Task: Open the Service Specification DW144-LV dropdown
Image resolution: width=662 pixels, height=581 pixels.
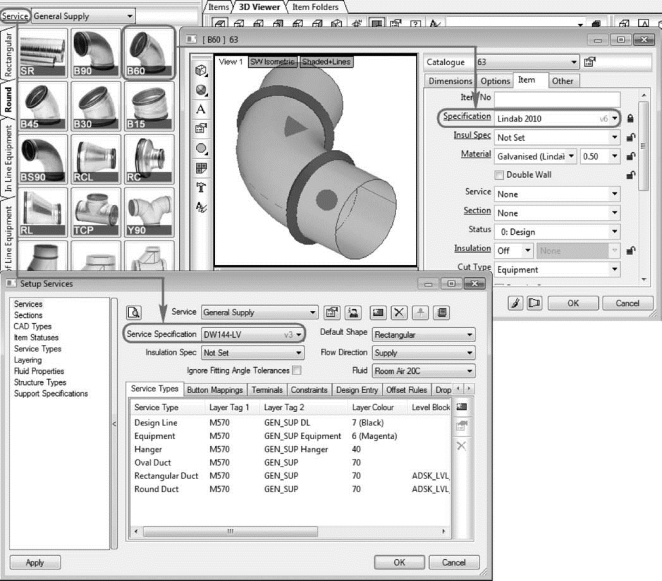Action: (252, 334)
